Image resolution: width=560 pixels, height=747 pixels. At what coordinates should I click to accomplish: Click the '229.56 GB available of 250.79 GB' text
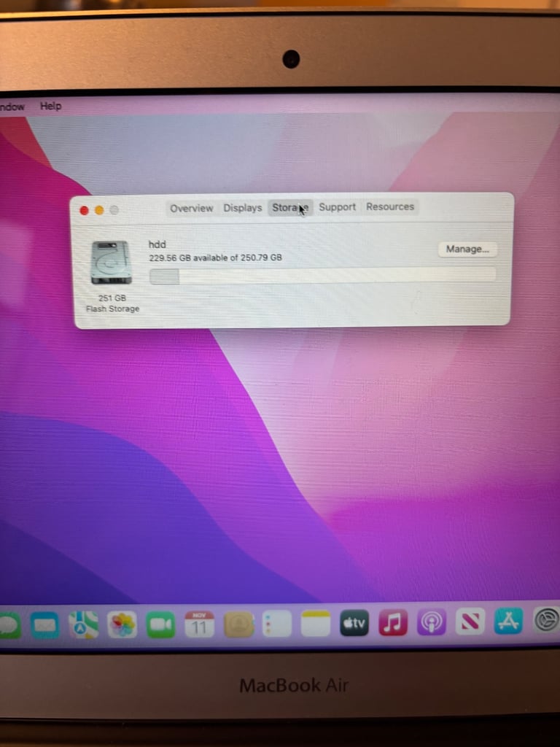click(x=215, y=258)
